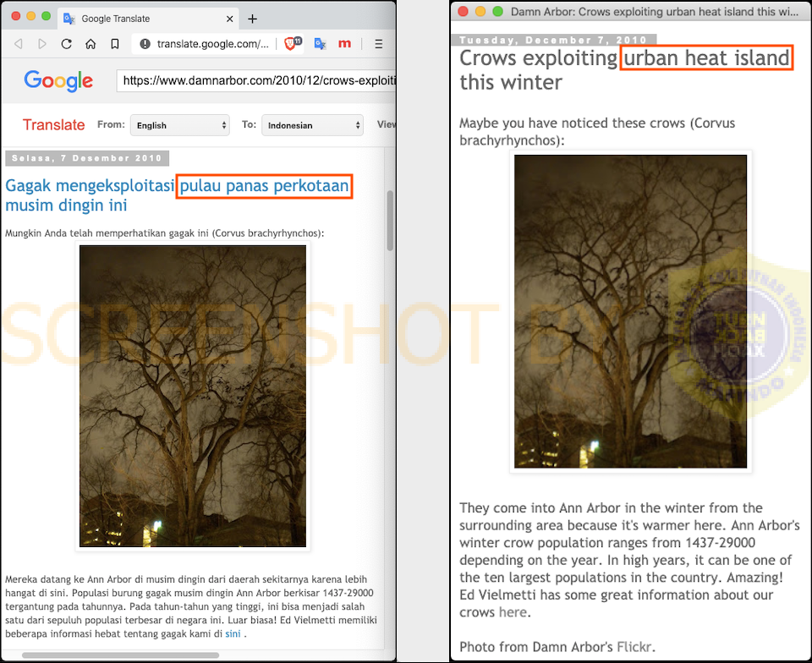Screen dimensions: 812x663
Task: Open the From language dropdown (English)
Action: click(x=179, y=125)
